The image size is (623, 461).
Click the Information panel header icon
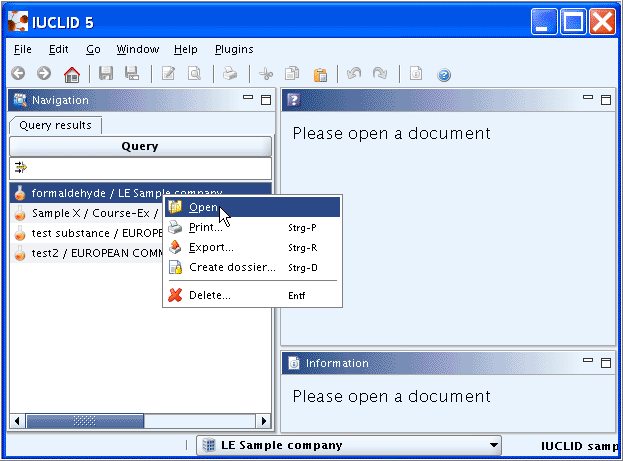[x=294, y=363]
